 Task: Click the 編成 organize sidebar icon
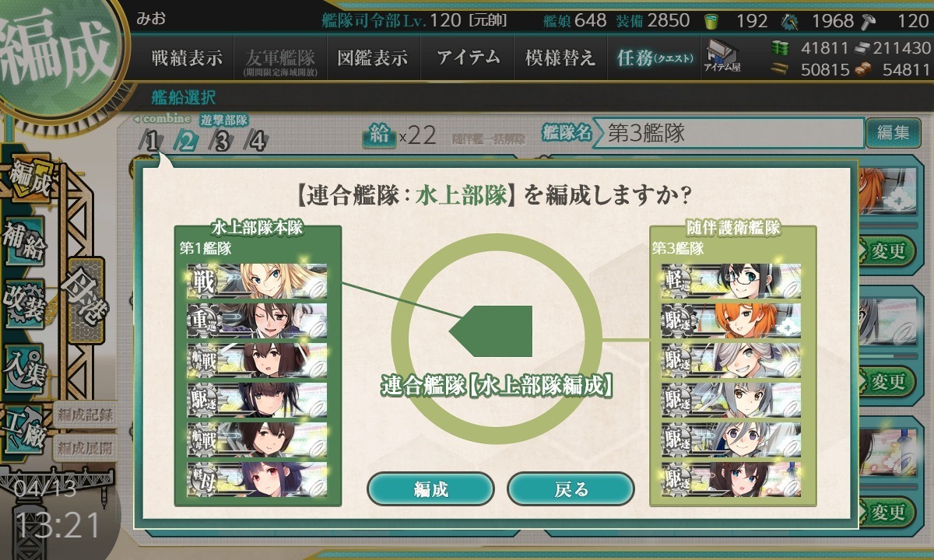pyautogui.click(x=30, y=180)
